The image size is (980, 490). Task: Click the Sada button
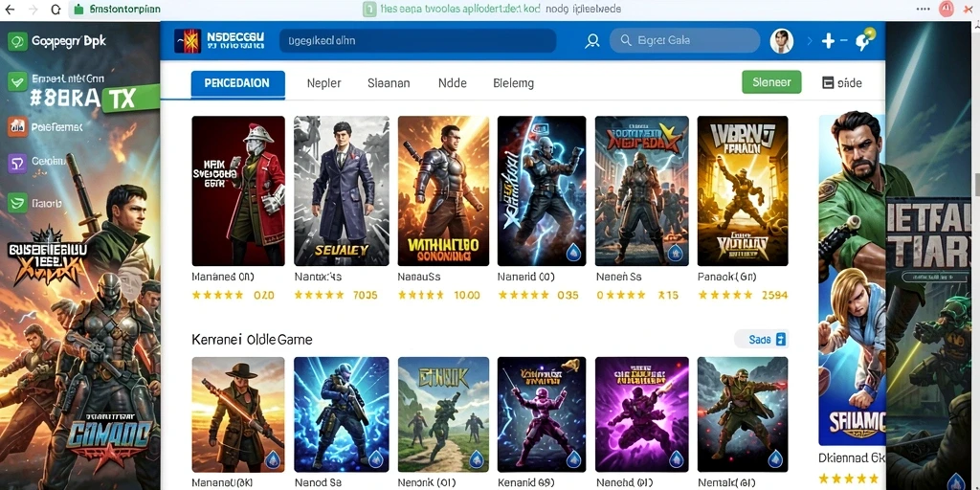point(761,340)
